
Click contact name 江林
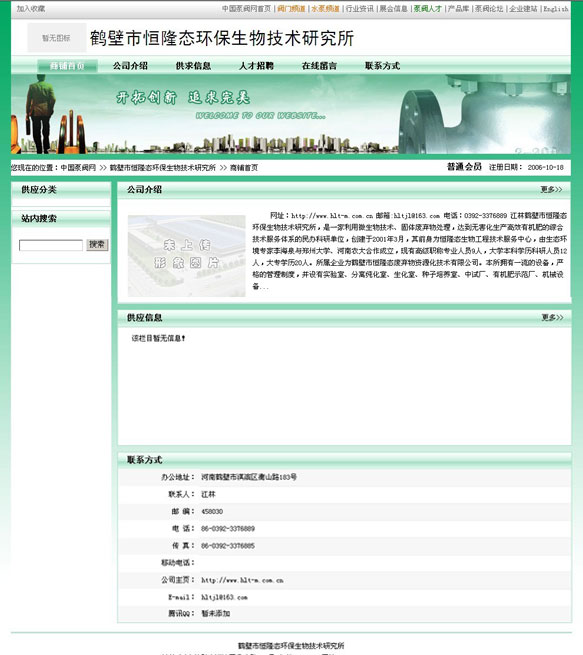[208, 494]
